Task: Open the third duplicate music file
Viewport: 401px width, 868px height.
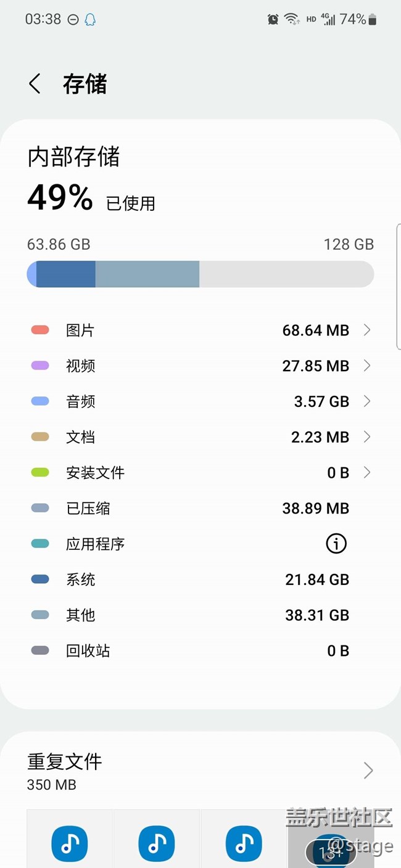Action: (x=244, y=844)
